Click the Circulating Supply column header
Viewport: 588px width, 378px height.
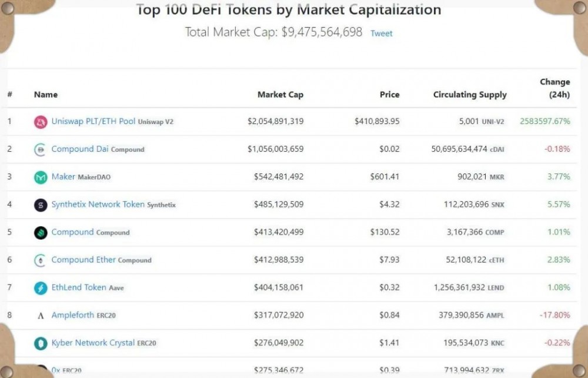click(x=470, y=95)
